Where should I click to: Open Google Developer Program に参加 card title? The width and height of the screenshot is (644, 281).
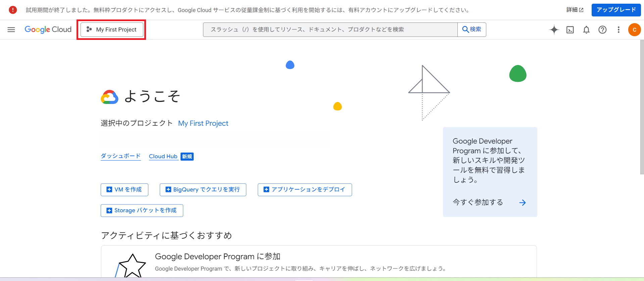click(217, 257)
